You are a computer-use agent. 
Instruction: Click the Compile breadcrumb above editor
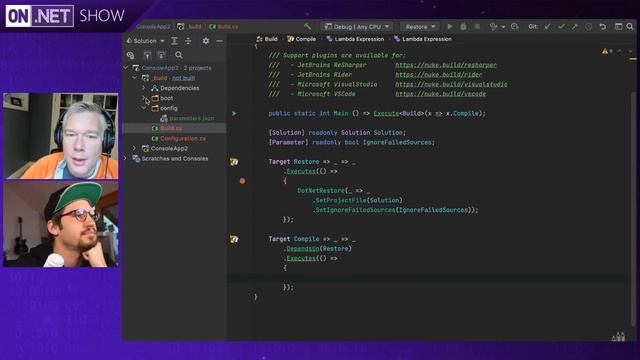302,39
